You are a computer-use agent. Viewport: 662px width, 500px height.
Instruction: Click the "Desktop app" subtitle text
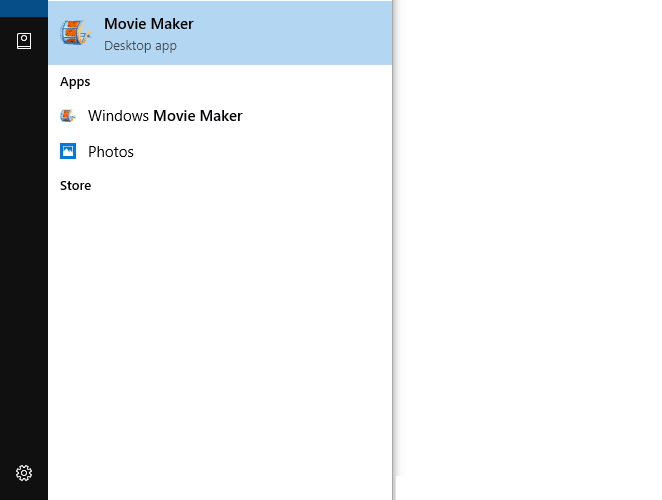tap(141, 46)
